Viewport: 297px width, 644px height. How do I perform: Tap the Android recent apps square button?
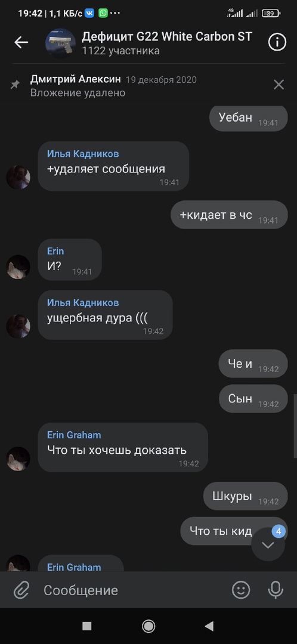pyautogui.click(x=86, y=626)
